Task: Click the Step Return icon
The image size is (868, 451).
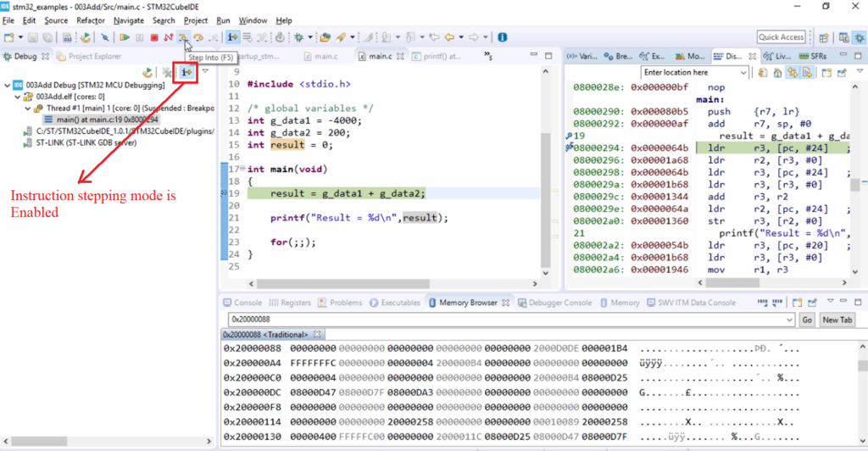Action: click(x=213, y=37)
